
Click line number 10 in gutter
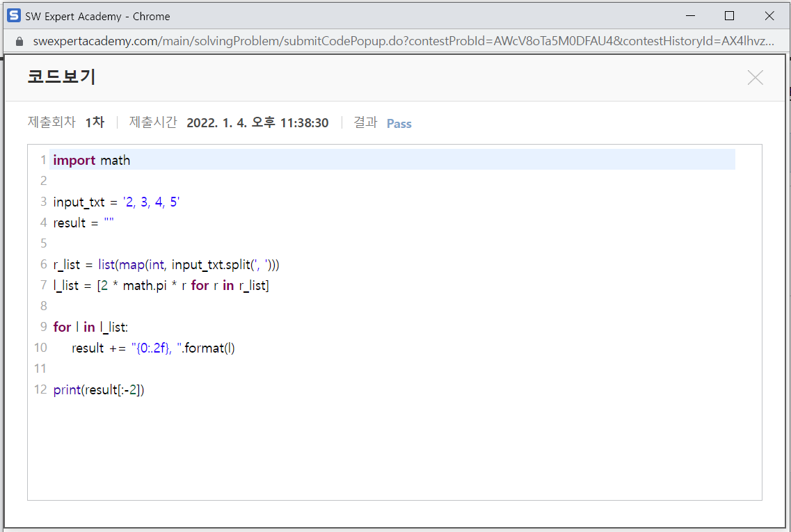pos(40,348)
